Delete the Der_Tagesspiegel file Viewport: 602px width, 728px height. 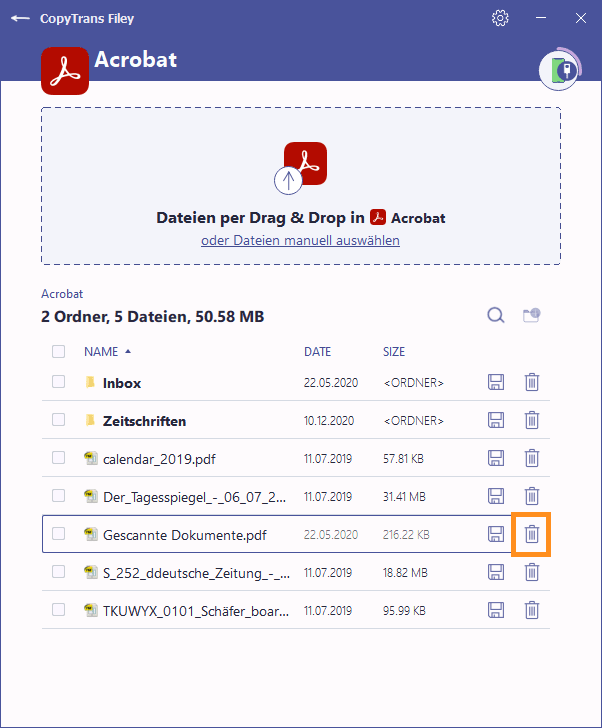[532, 496]
